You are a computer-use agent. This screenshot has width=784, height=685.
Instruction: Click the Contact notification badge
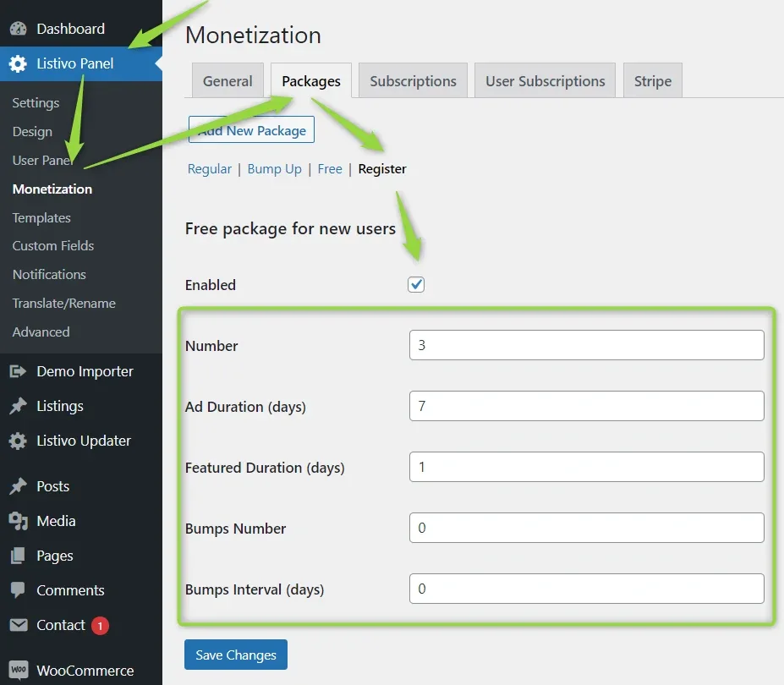tap(100, 626)
